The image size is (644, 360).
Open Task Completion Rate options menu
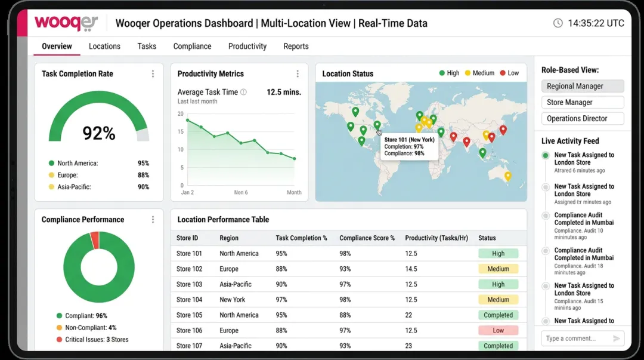(153, 73)
